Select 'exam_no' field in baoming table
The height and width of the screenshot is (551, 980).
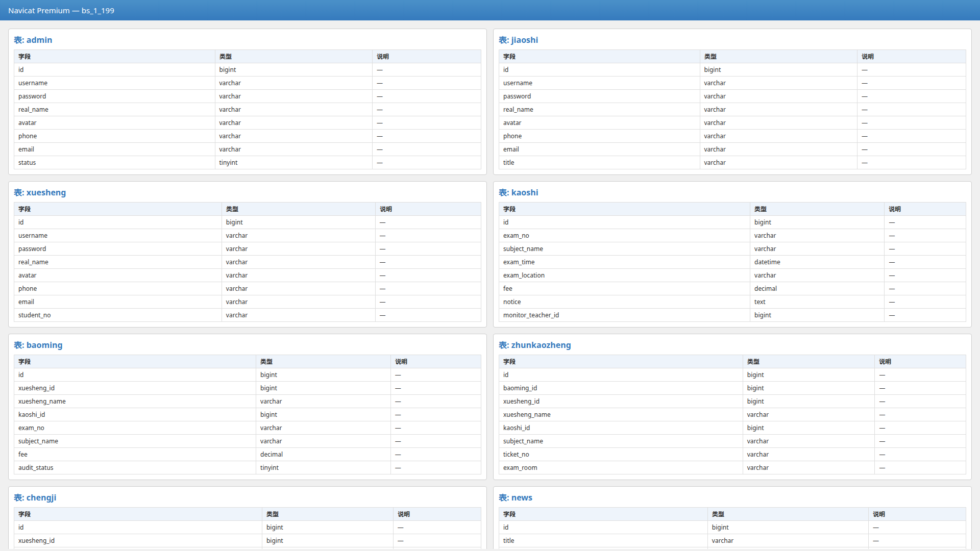pos(31,428)
